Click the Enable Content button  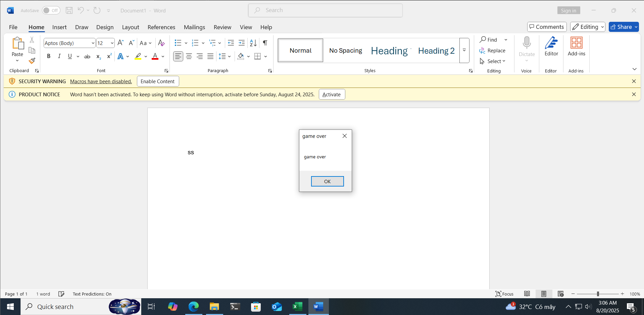click(x=158, y=81)
